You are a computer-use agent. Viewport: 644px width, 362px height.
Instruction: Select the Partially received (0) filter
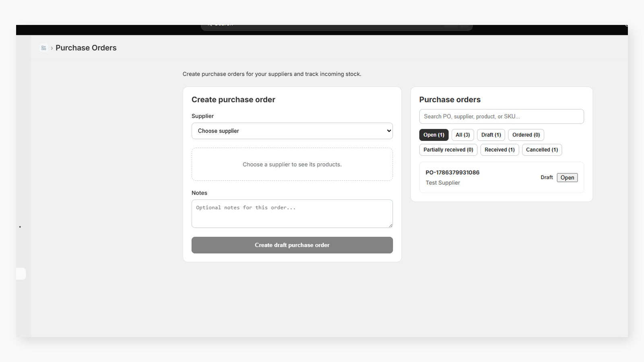pyautogui.click(x=448, y=150)
